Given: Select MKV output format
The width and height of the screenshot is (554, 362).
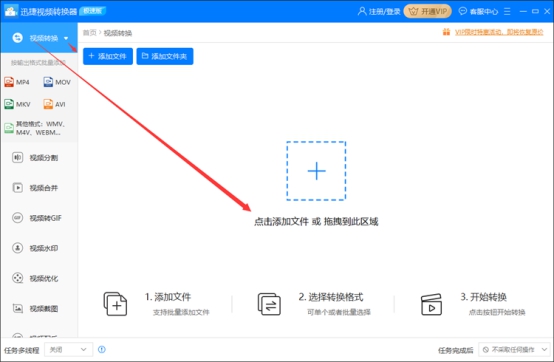Looking at the screenshot, I should [x=17, y=104].
